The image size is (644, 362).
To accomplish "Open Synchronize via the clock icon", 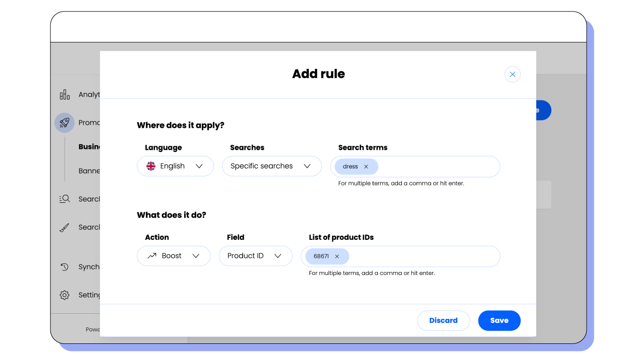I will pyautogui.click(x=64, y=266).
